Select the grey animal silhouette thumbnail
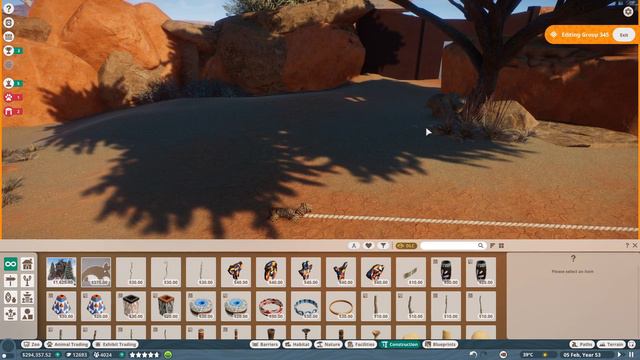Screen dimensions: 640x360 [96, 272]
